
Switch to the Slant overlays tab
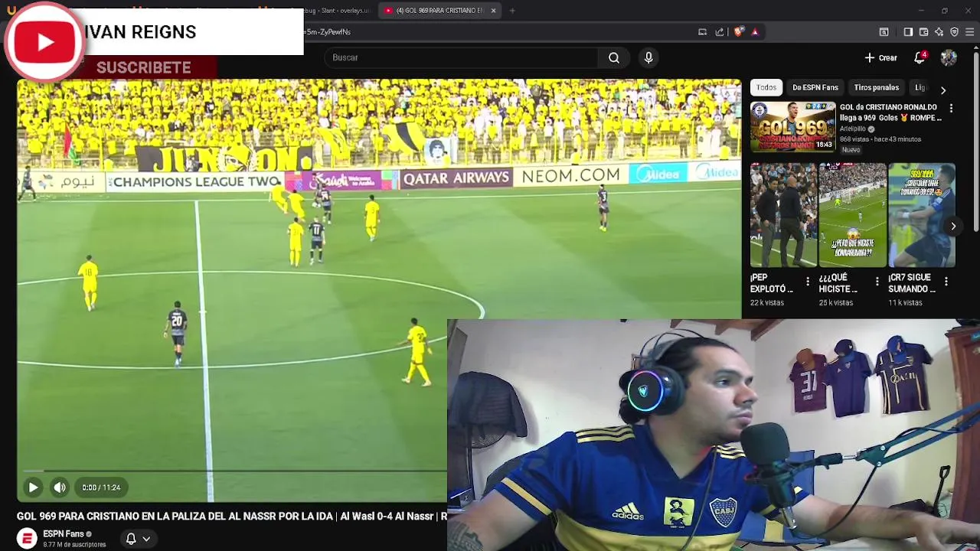[x=335, y=11]
